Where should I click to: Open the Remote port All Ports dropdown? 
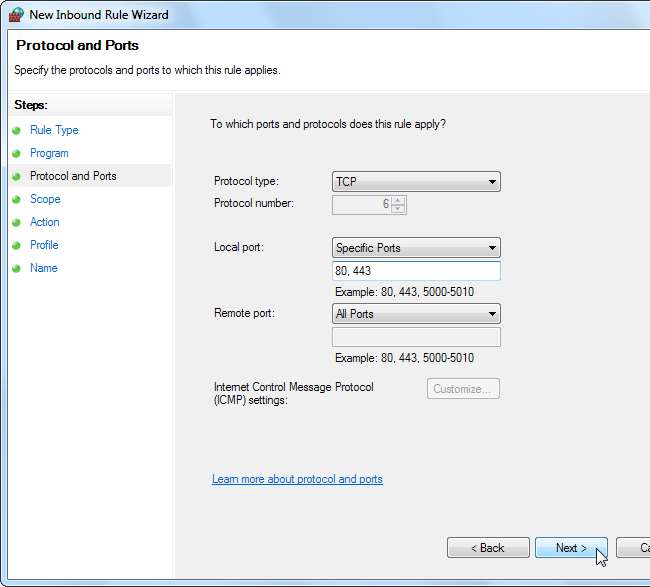(x=416, y=314)
